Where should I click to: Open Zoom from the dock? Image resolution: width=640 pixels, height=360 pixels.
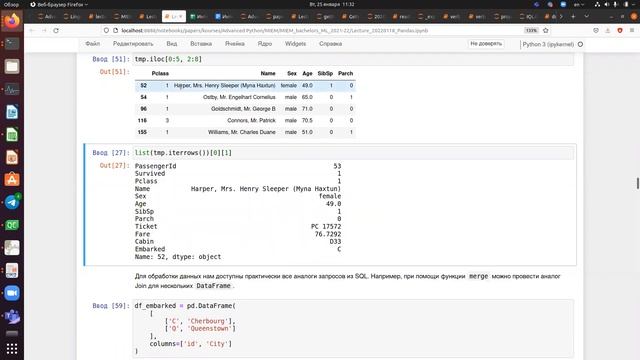click(x=12, y=293)
